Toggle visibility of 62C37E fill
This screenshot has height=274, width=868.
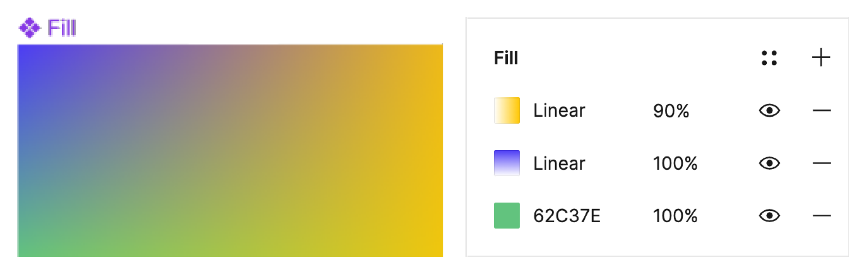tap(769, 216)
